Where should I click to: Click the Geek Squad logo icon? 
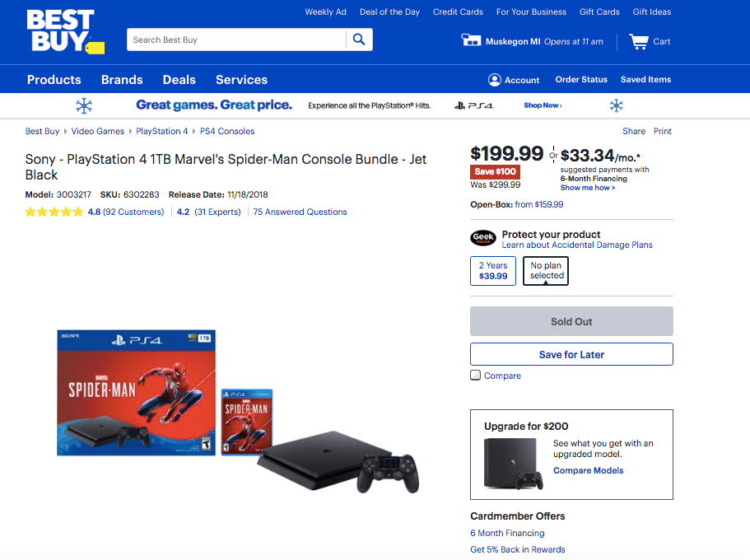pyautogui.click(x=483, y=239)
